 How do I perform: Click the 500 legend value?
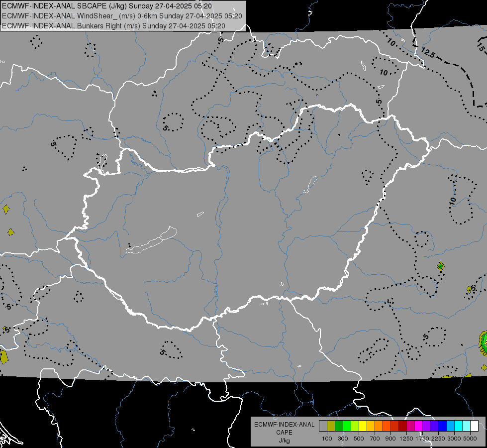359,439
